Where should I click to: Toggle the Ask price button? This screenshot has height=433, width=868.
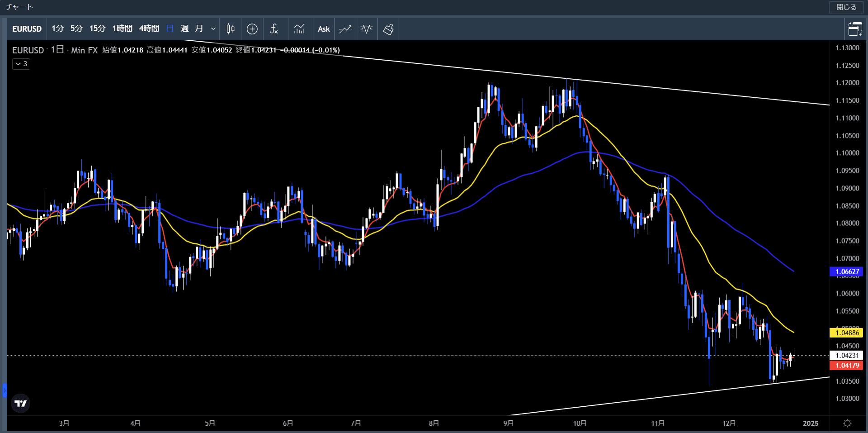click(324, 29)
